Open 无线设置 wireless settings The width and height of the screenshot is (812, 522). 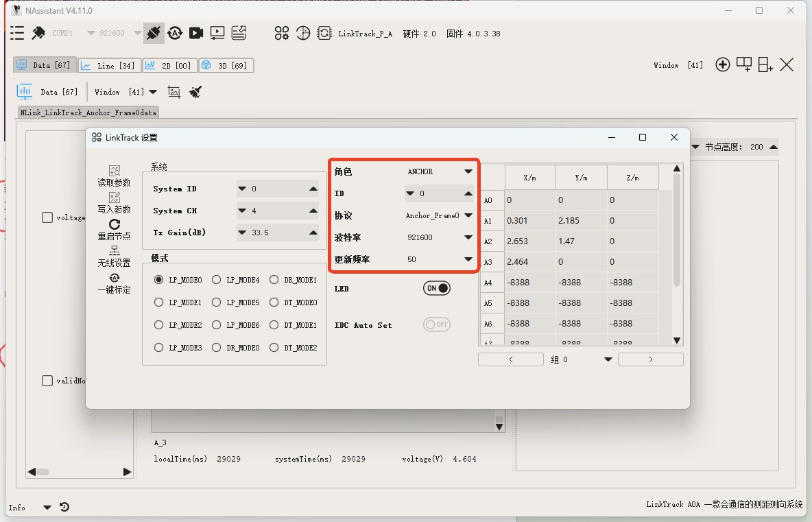[114, 251]
